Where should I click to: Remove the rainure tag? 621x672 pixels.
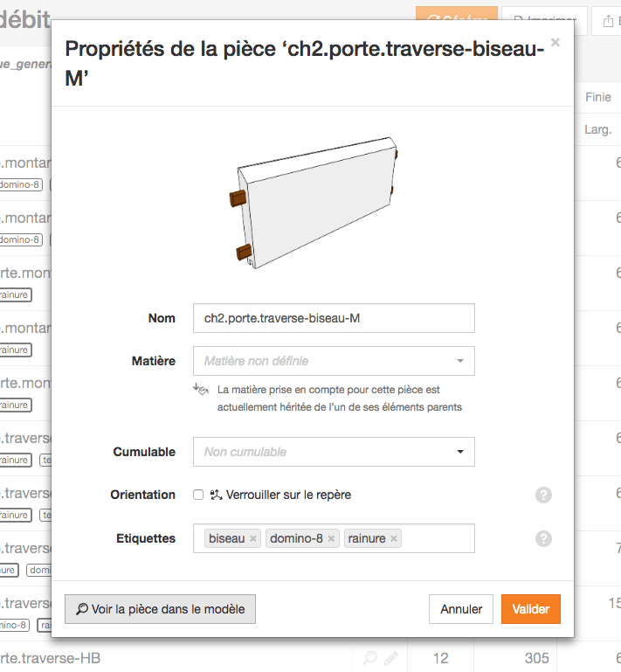[x=394, y=538]
